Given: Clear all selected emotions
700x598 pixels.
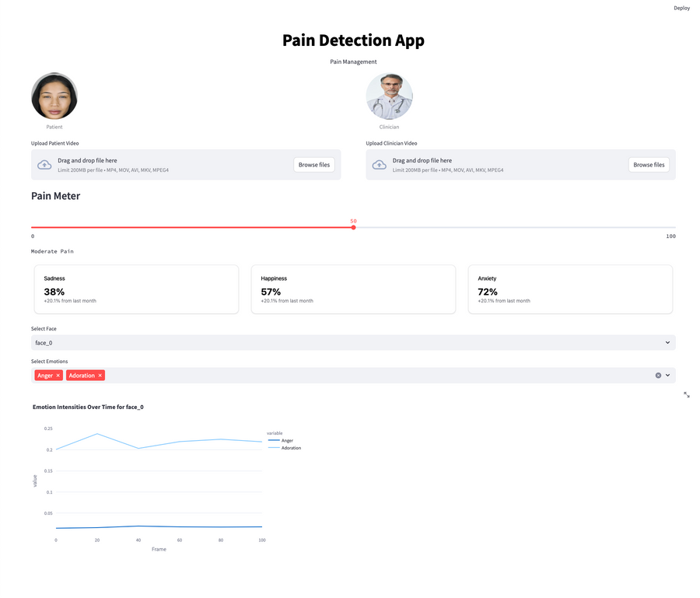Looking at the screenshot, I should pyautogui.click(x=658, y=376).
